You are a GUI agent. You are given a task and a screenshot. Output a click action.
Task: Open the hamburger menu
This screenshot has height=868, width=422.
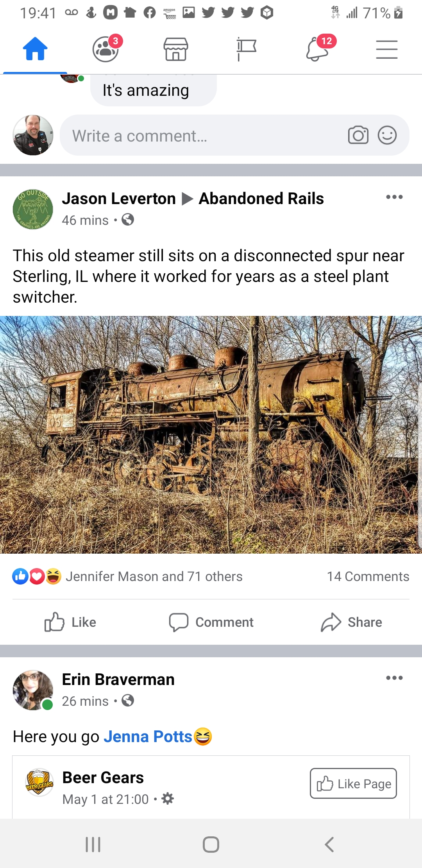387,50
